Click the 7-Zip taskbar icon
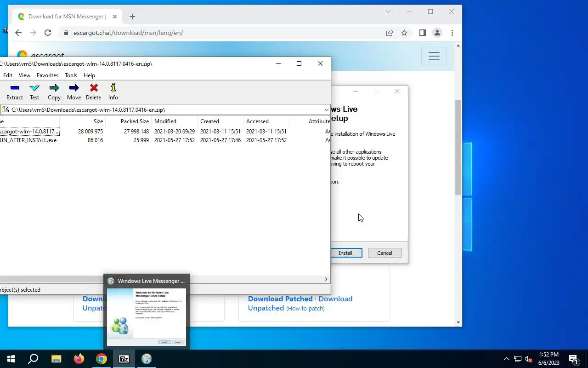The height and width of the screenshot is (368, 588). point(124,359)
